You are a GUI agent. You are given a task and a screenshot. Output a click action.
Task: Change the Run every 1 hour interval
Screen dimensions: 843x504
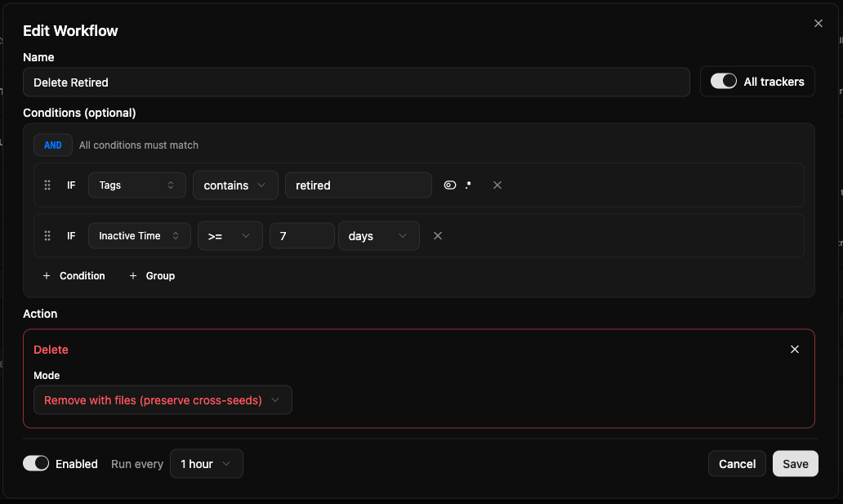pyautogui.click(x=206, y=464)
